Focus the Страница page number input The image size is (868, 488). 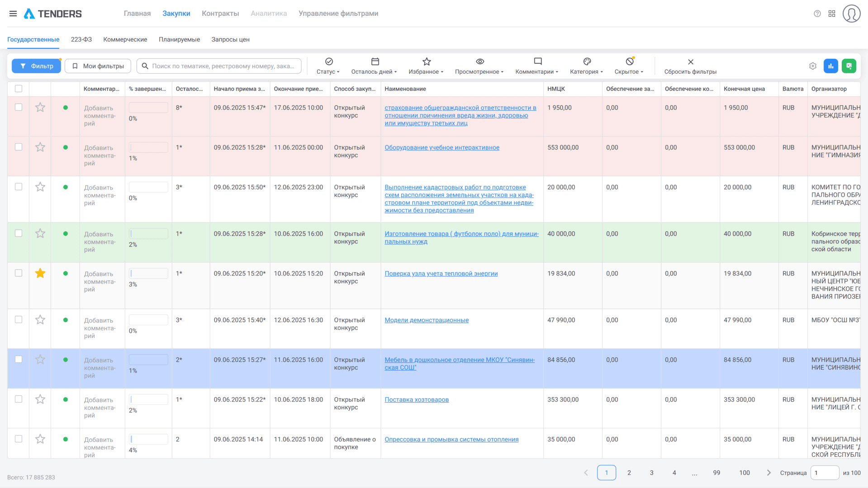(x=825, y=473)
